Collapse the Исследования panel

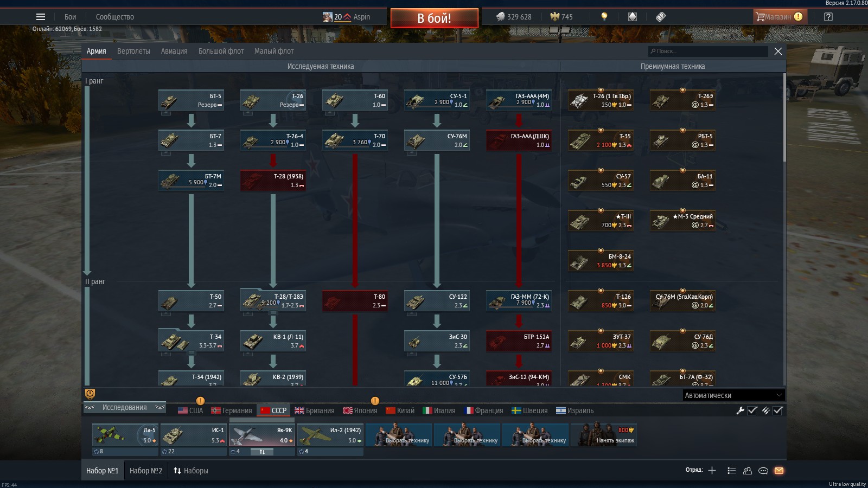tap(124, 407)
